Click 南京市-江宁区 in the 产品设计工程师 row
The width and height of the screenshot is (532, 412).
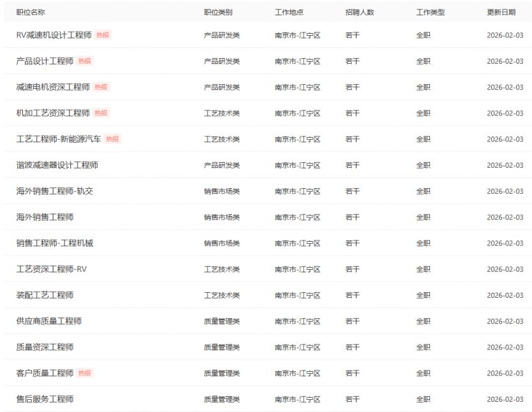(x=297, y=61)
